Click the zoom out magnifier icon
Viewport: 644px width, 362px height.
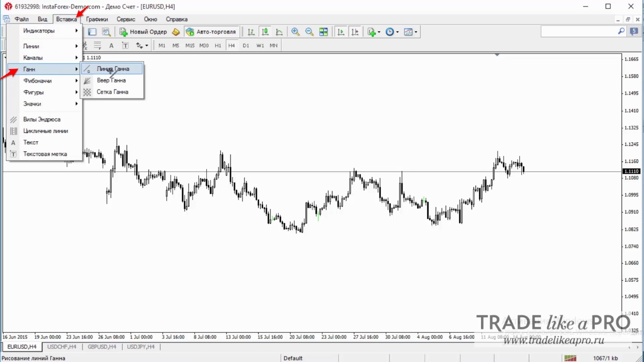(309, 32)
